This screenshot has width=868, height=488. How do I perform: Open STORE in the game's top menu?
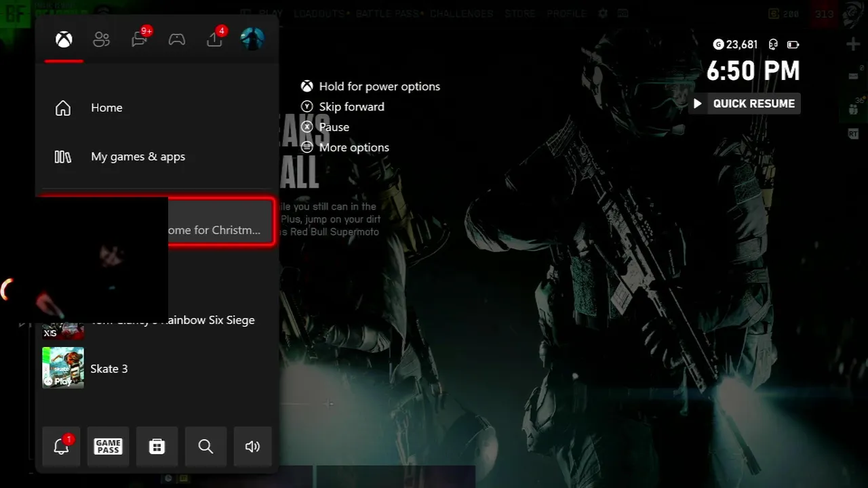click(x=520, y=14)
